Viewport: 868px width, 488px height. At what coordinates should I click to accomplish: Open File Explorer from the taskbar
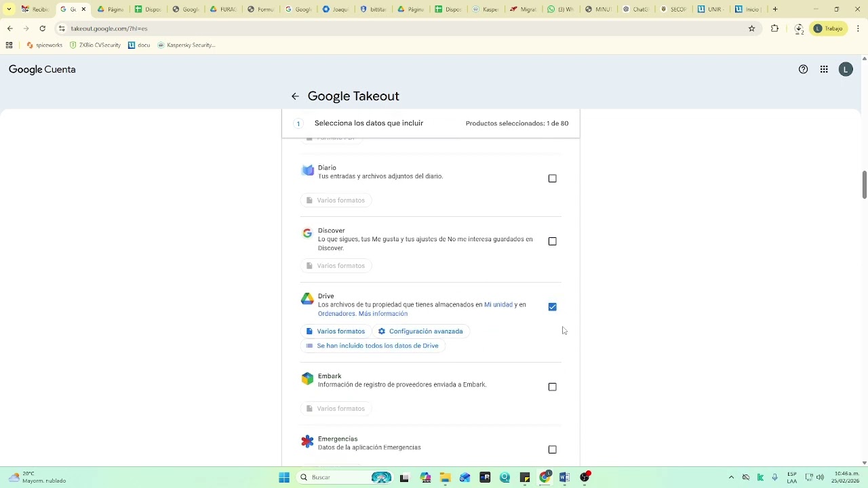pos(445,477)
